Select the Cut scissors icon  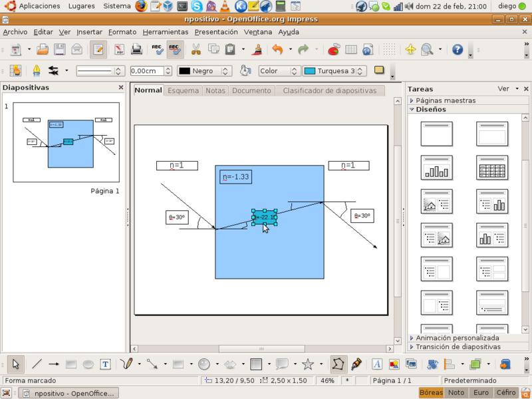[196, 49]
